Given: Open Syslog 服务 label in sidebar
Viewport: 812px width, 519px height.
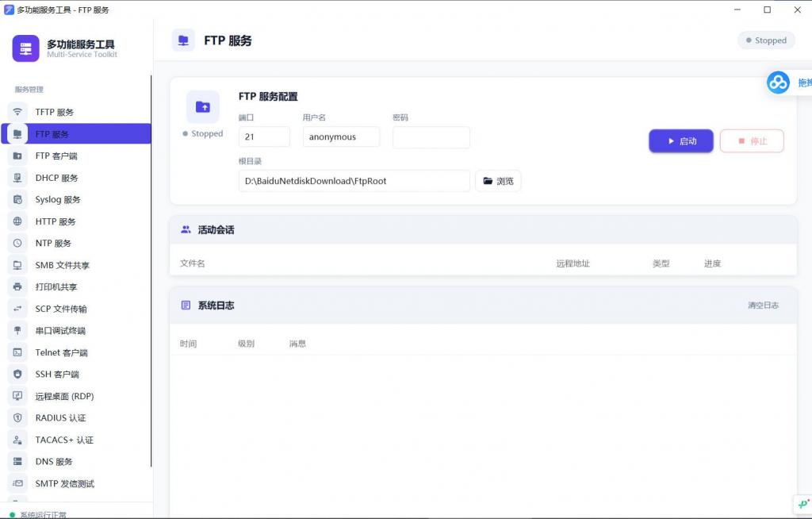Looking at the screenshot, I should pyautogui.click(x=57, y=200).
